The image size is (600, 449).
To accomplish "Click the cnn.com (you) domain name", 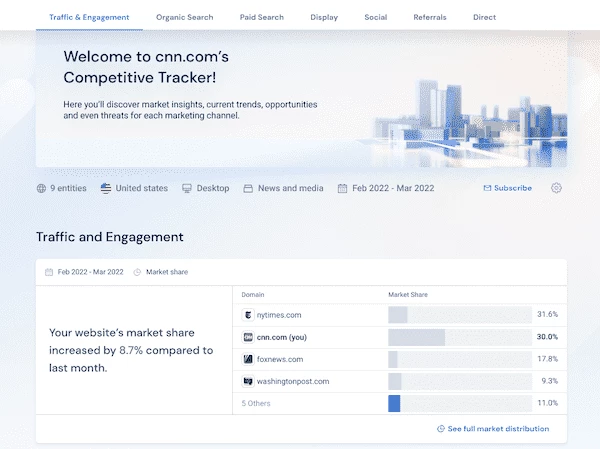I will (282, 337).
